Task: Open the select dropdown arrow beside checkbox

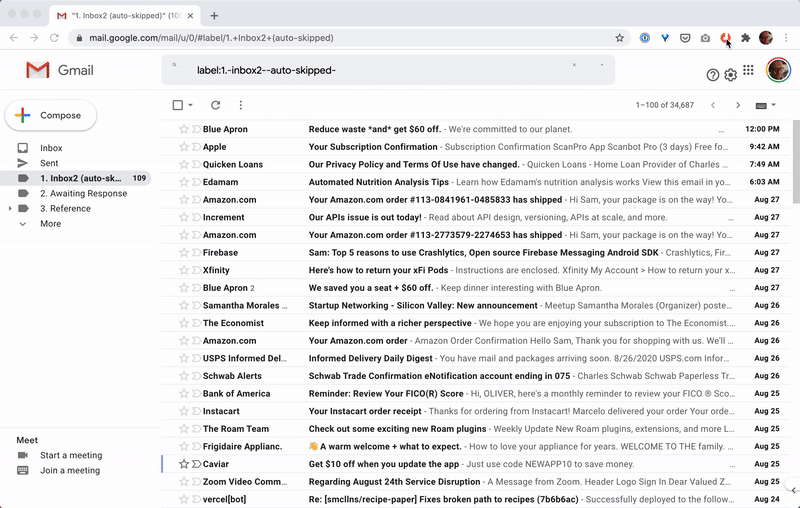Action: pos(190,105)
